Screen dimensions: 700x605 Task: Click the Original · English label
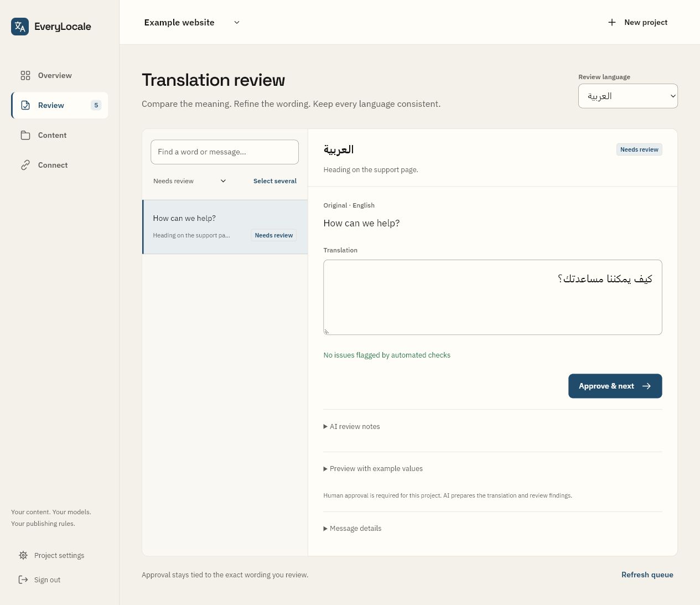[349, 205]
